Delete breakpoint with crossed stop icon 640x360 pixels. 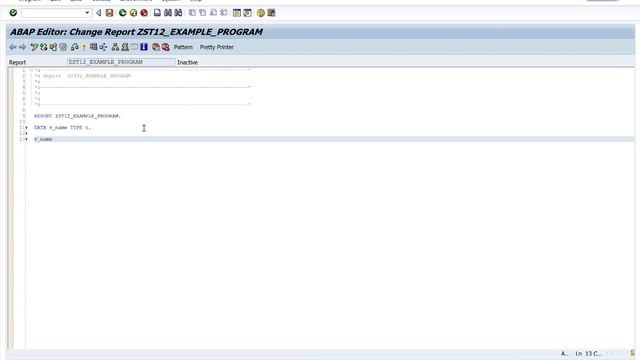coord(166,47)
